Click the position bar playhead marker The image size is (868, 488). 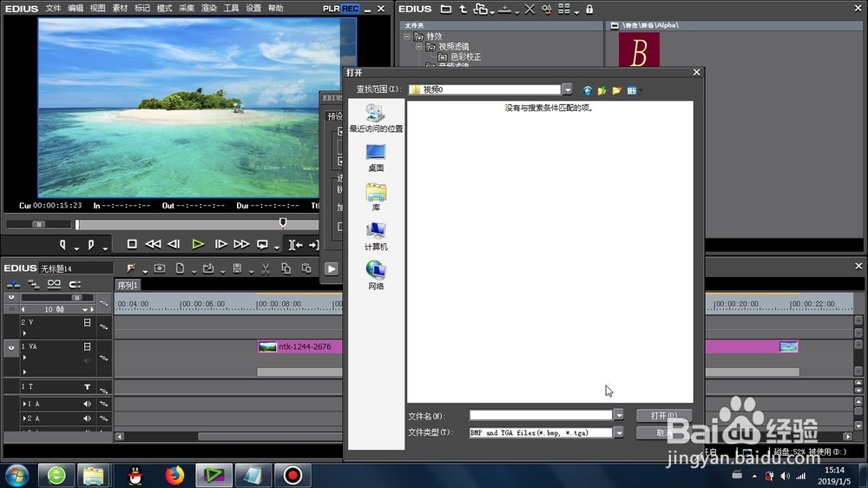pos(283,222)
